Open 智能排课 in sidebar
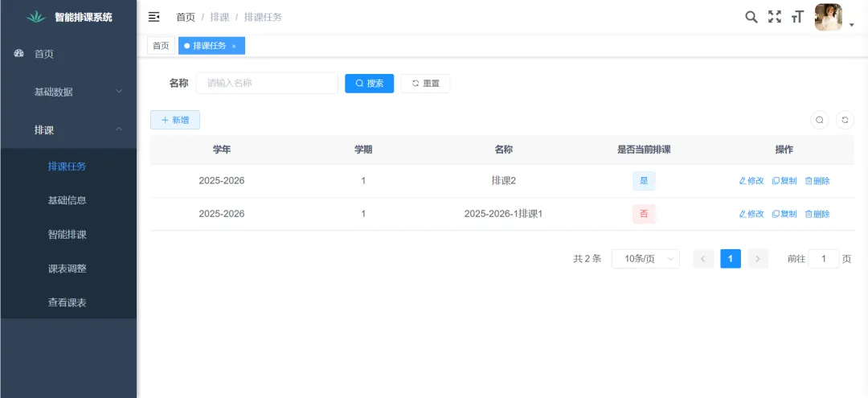This screenshot has height=398, width=868. coord(68,235)
